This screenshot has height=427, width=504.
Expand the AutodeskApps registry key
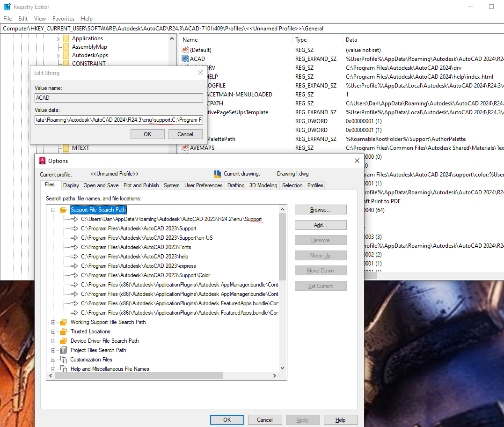[x=58, y=56]
